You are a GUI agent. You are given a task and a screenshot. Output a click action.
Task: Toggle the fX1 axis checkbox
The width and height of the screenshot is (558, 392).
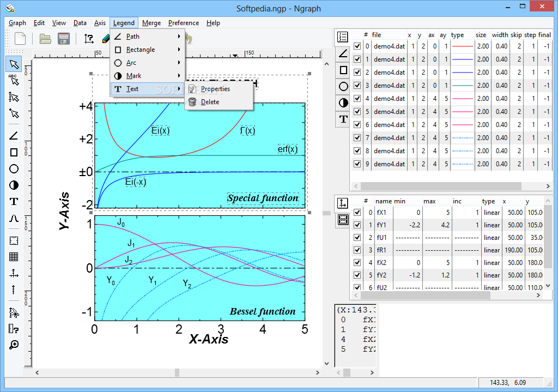click(x=357, y=212)
